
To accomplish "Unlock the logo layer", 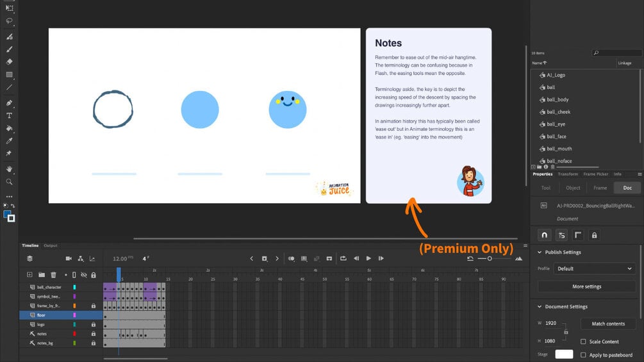I will point(94,324).
